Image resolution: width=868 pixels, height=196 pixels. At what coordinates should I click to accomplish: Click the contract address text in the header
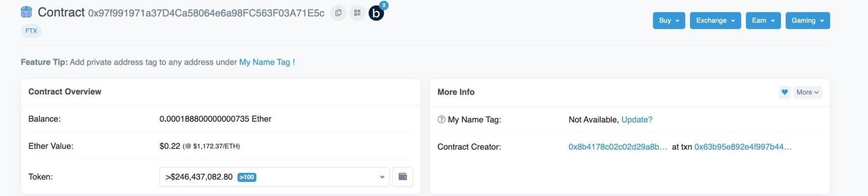coord(206,13)
